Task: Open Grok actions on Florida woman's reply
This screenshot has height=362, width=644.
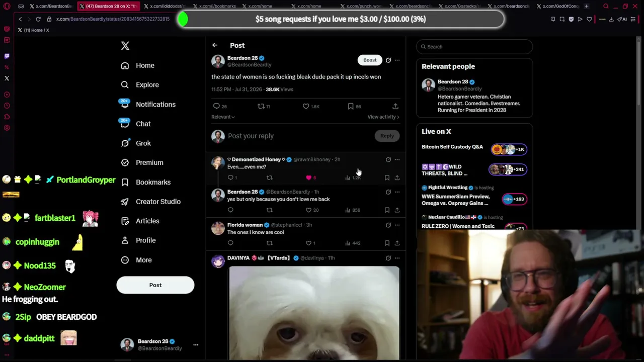Action: (388, 225)
